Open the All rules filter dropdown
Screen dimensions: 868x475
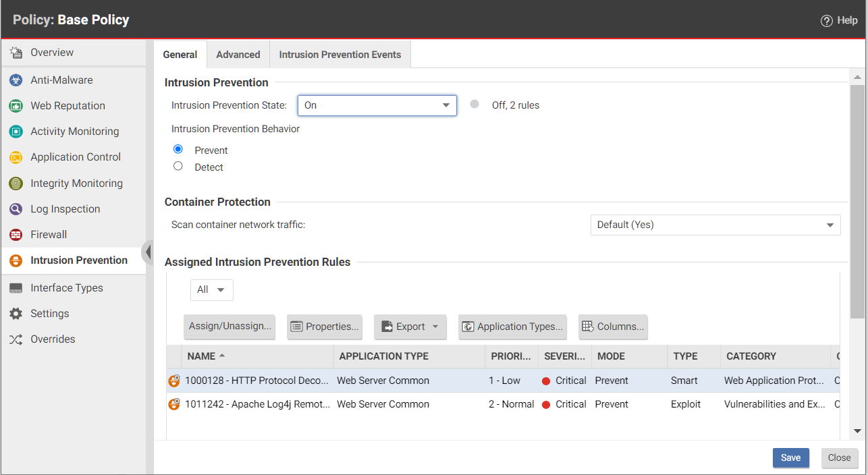(211, 290)
